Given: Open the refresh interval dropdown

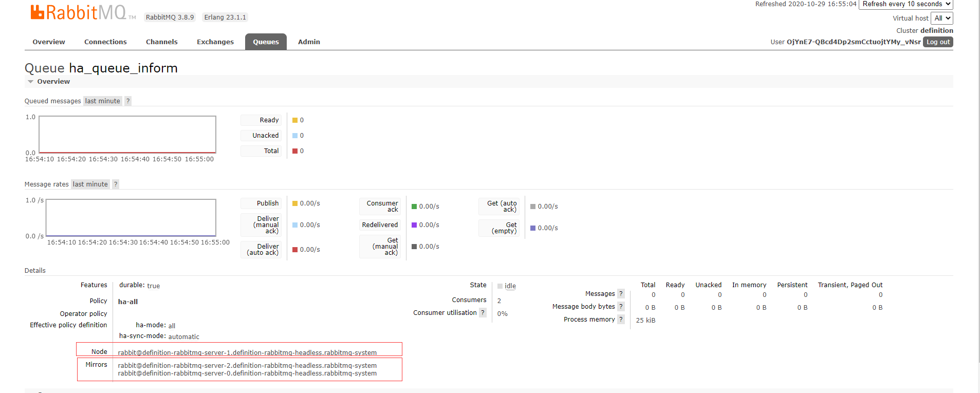Looking at the screenshot, I should pos(906,4).
